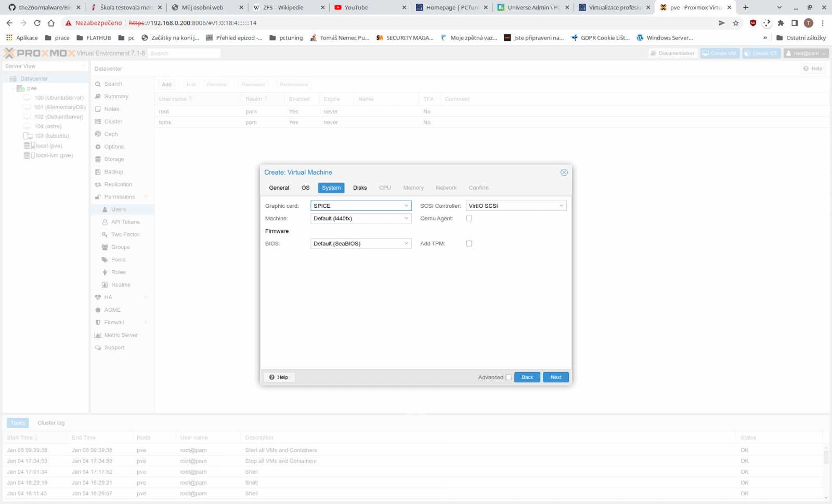Open the Chrome three-dot menu
832x504 pixels.
pyautogui.click(x=823, y=23)
